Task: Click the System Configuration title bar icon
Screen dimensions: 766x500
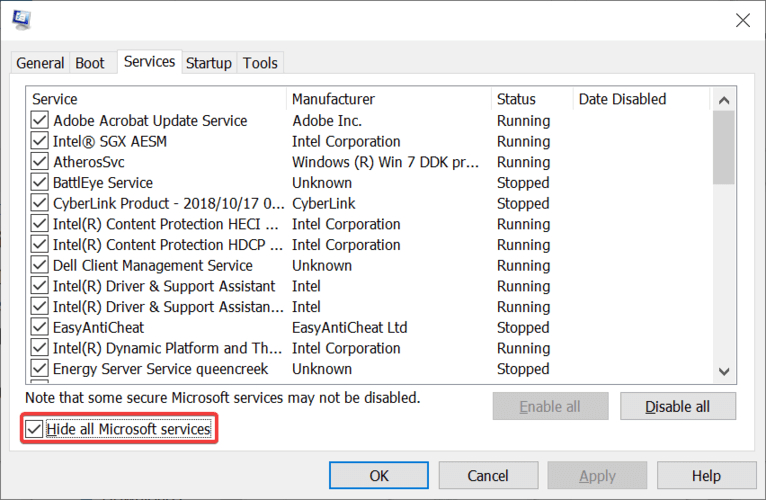Action: [x=21, y=20]
